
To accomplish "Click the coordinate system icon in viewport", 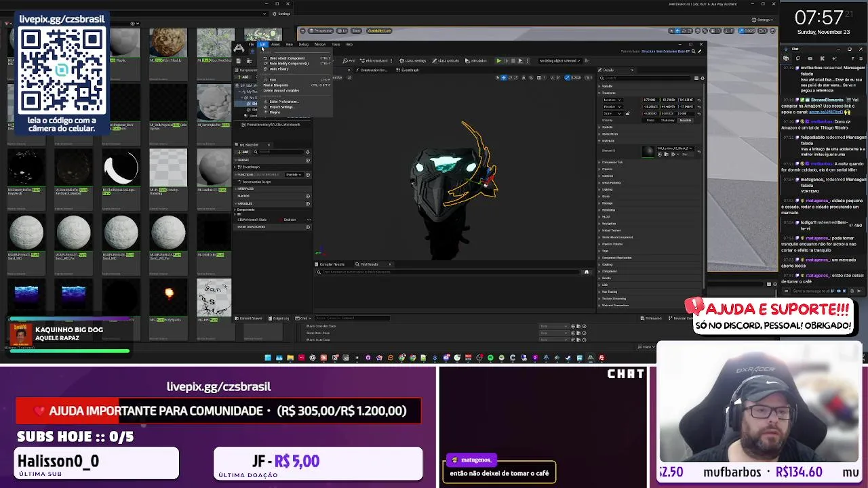I will click(x=524, y=77).
